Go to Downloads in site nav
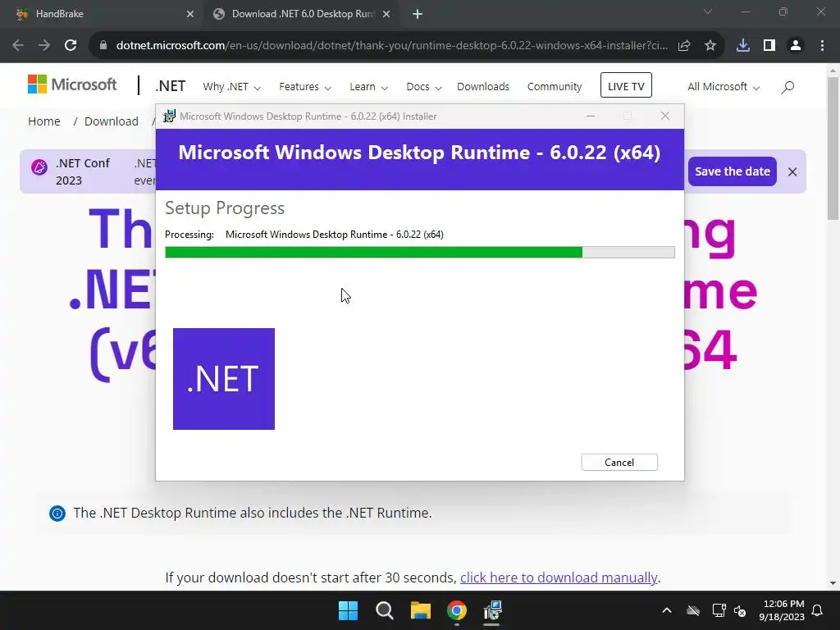 (x=482, y=87)
